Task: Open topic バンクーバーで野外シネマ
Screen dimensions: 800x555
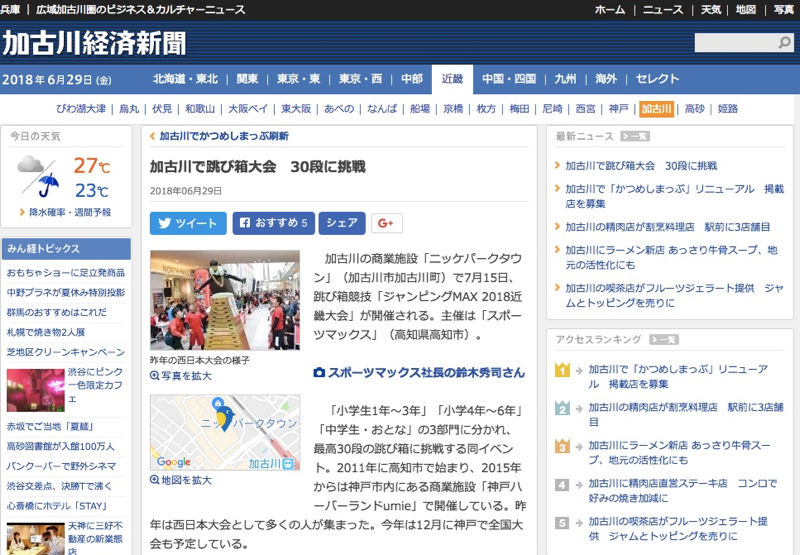Action: coord(61,466)
